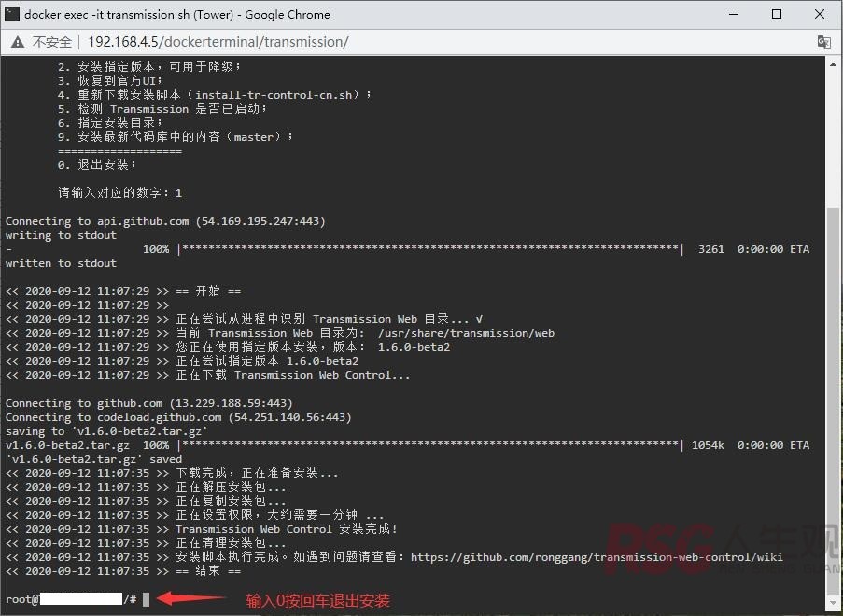Select text 'Connecting to api.github.com'
The height and width of the screenshot is (616, 843).
[x=97, y=221]
